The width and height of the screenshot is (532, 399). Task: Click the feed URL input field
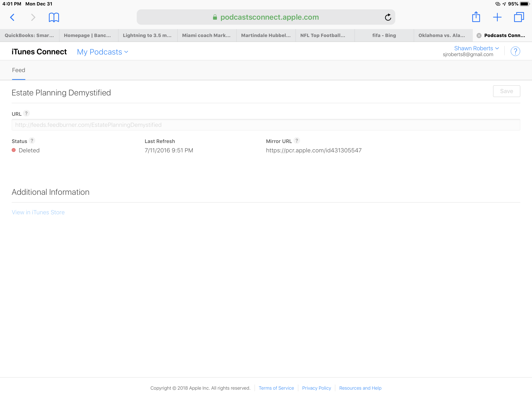[x=266, y=125]
